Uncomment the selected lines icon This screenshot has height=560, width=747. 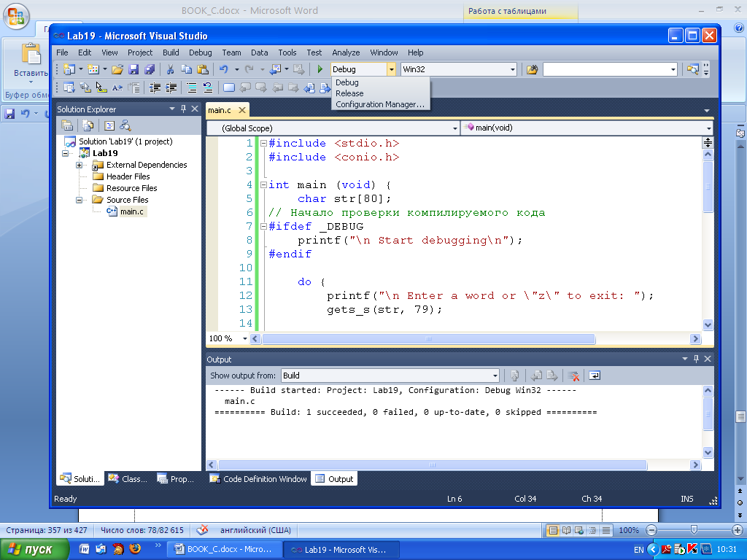point(208,87)
